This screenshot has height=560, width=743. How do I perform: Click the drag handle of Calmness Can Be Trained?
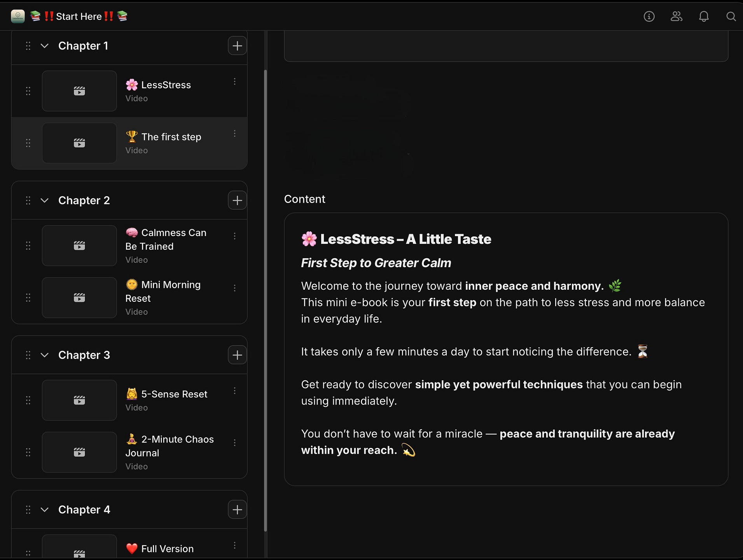click(28, 246)
